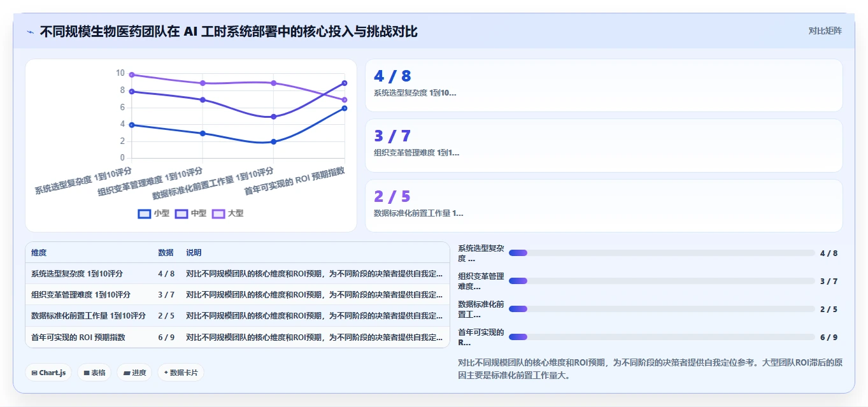Toggle the 小型 legend swatch
This screenshot has width=868, height=407.
click(145, 213)
